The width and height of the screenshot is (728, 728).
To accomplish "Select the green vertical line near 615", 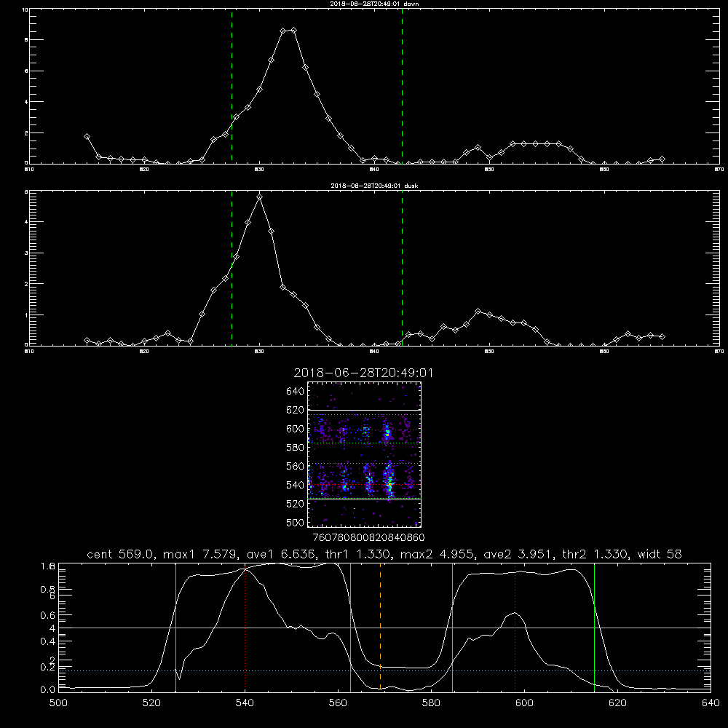I will click(x=594, y=627).
